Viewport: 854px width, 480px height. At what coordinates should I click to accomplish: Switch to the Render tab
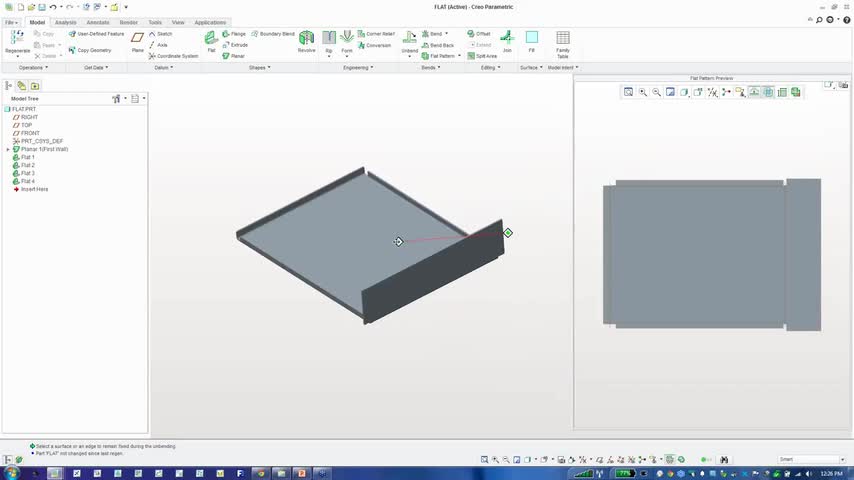(x=129, y=22)
